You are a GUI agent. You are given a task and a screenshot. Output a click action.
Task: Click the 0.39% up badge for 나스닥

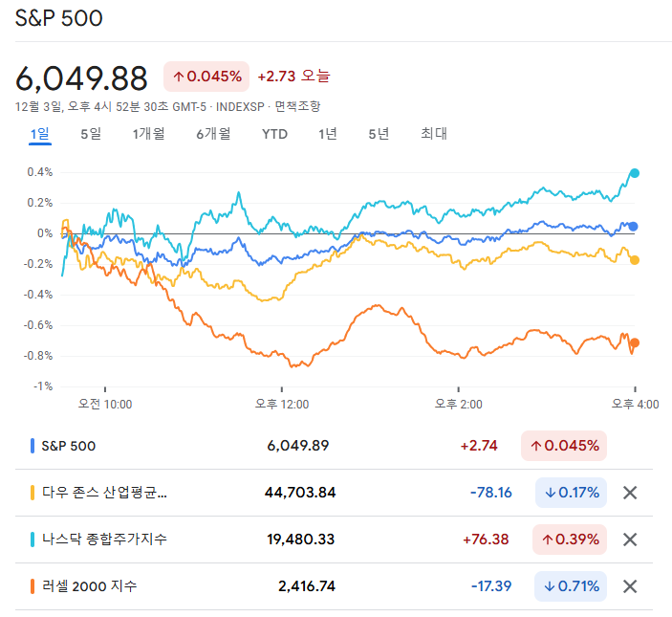(570, 540)
